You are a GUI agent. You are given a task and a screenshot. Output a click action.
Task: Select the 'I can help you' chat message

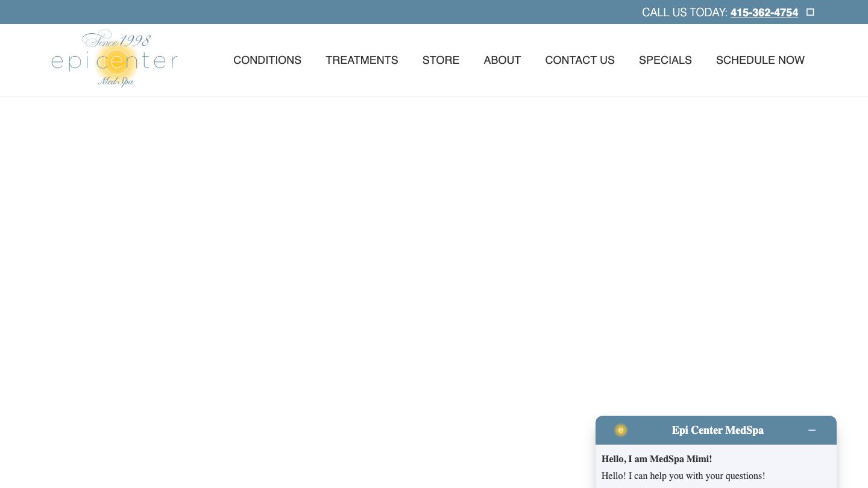(x=683, y=476)
